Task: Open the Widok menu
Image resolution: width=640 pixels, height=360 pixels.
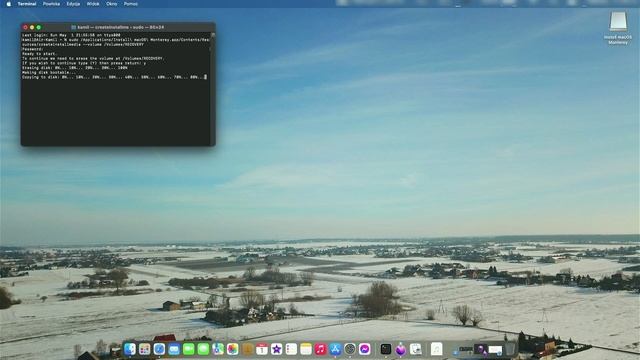Action: (x=93, y=4)
